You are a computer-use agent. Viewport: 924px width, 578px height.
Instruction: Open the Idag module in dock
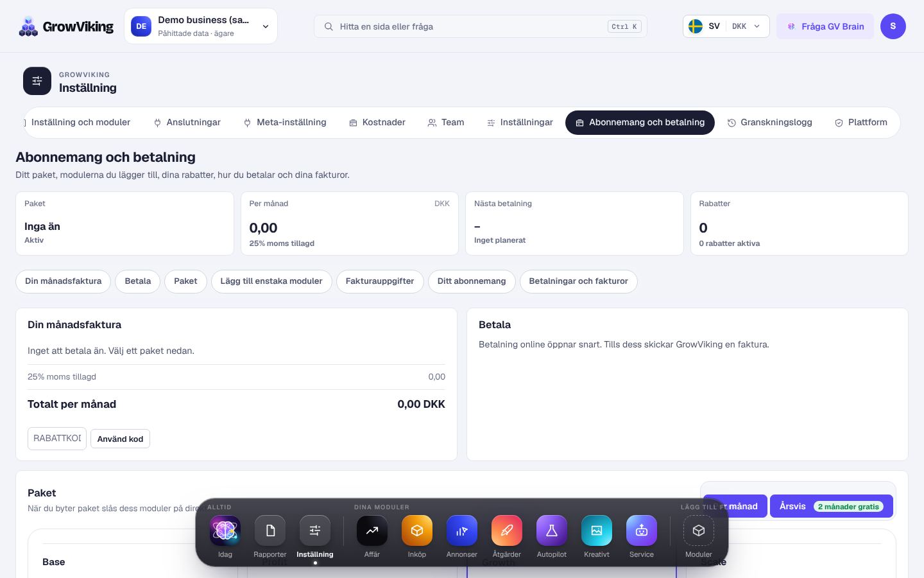click(x=225, y=530)
